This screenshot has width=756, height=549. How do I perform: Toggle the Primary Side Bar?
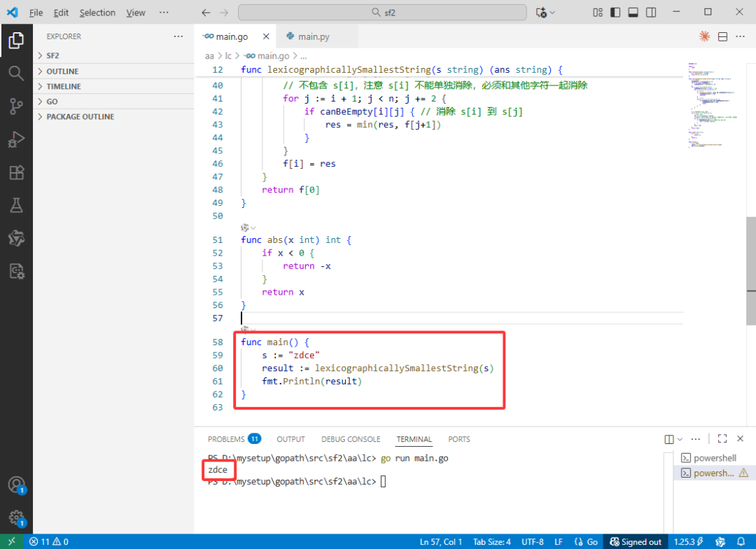pos(615,13)
